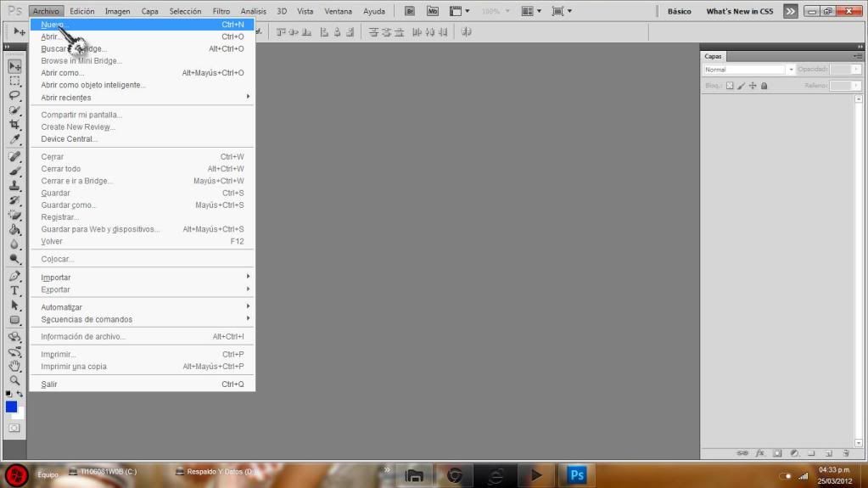
Task: Click delete layer trash icon
Action: coord(846,453)
